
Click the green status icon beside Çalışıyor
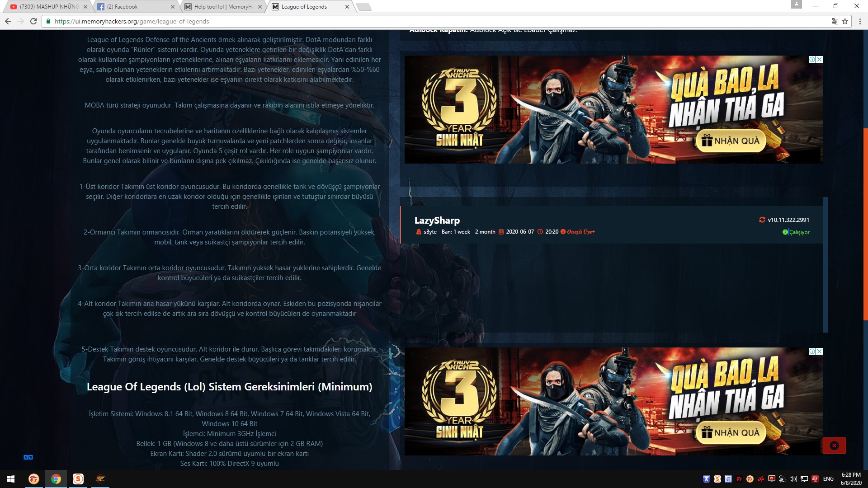click(x=785, y=232)
